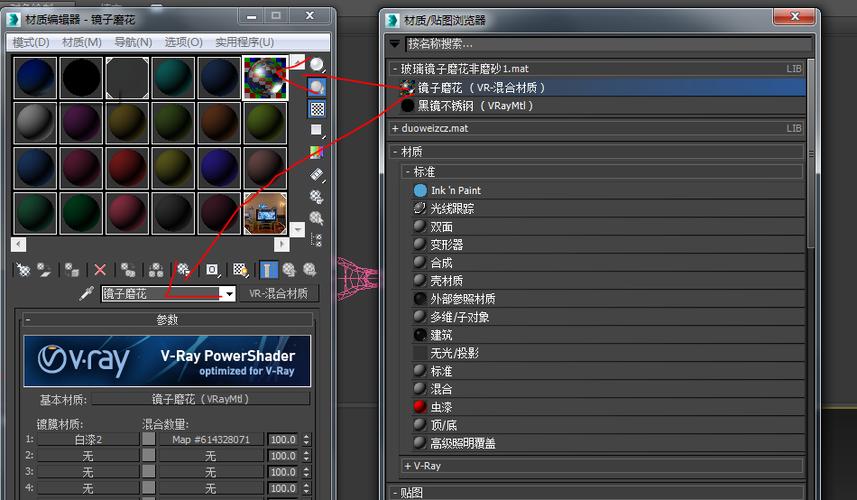Viewport: 857px width, 500px height.
Task: Pick material from object eyedropper
Action: click(86, 293)
